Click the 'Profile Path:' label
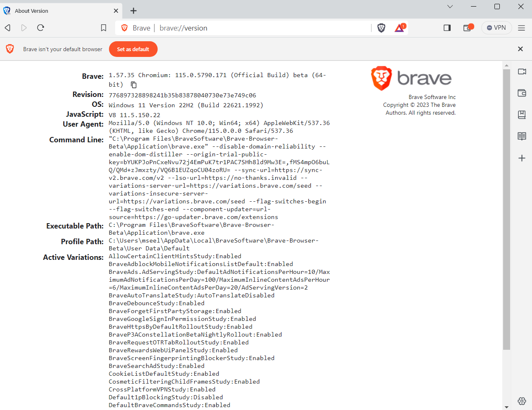The width and height of the screenshot is (532, 410). tap(82, 242)
